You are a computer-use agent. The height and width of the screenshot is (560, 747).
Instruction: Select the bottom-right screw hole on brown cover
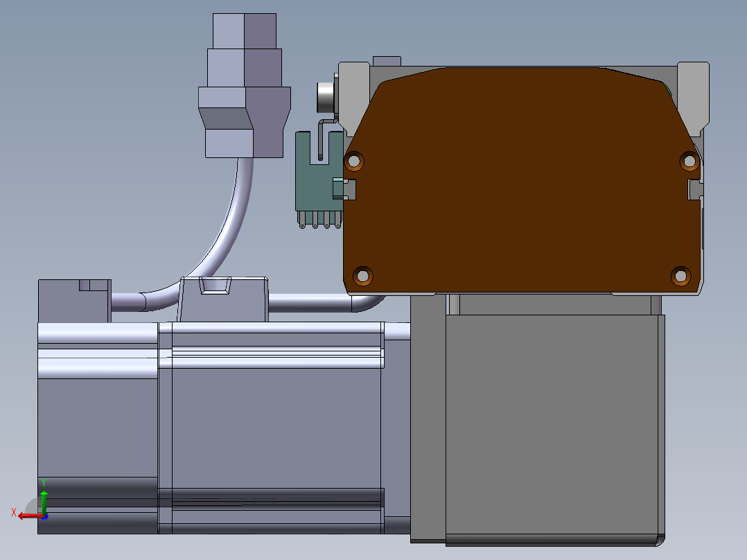tap(680, 276)
